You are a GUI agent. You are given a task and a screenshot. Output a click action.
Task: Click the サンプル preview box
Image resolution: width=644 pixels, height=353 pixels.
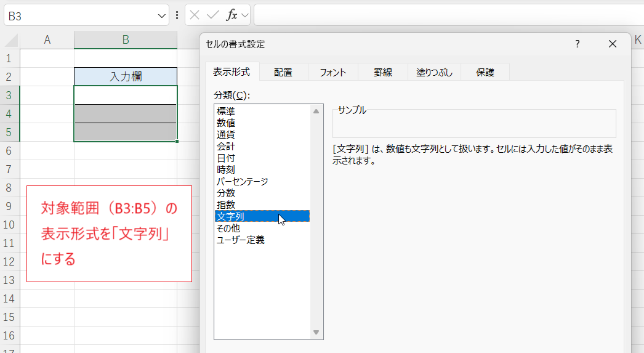click(474, 123)
